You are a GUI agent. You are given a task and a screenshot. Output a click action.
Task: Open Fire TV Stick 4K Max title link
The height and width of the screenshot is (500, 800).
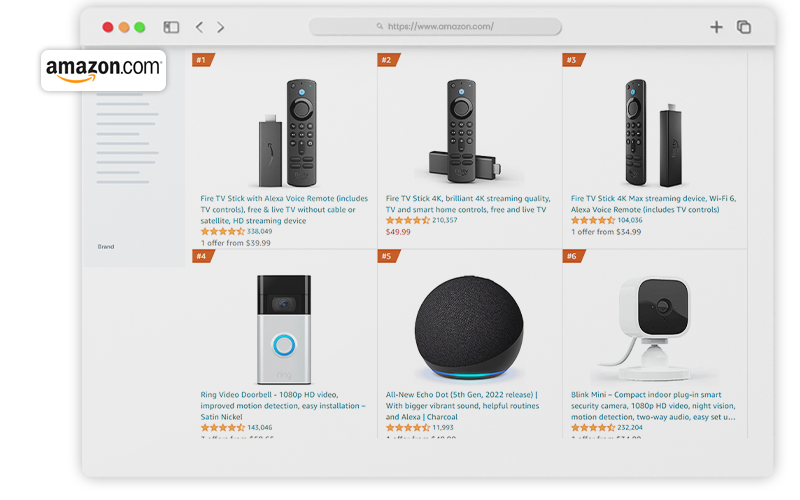(x=653, y=204)
